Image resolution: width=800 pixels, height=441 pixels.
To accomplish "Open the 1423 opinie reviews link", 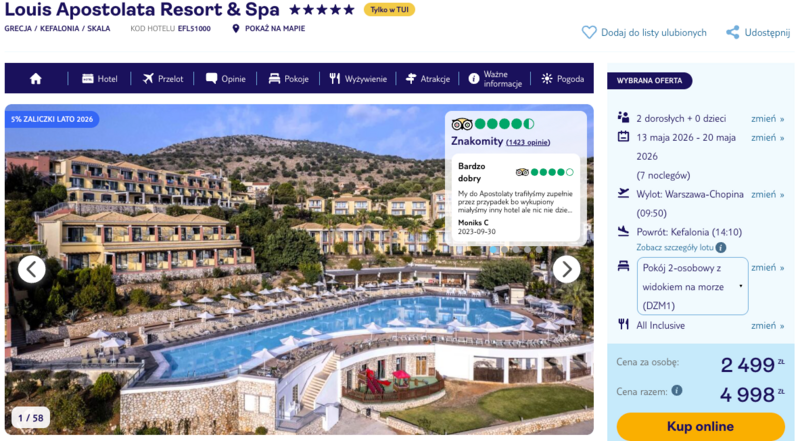I will pyautogui.click(x=528, y=142).
